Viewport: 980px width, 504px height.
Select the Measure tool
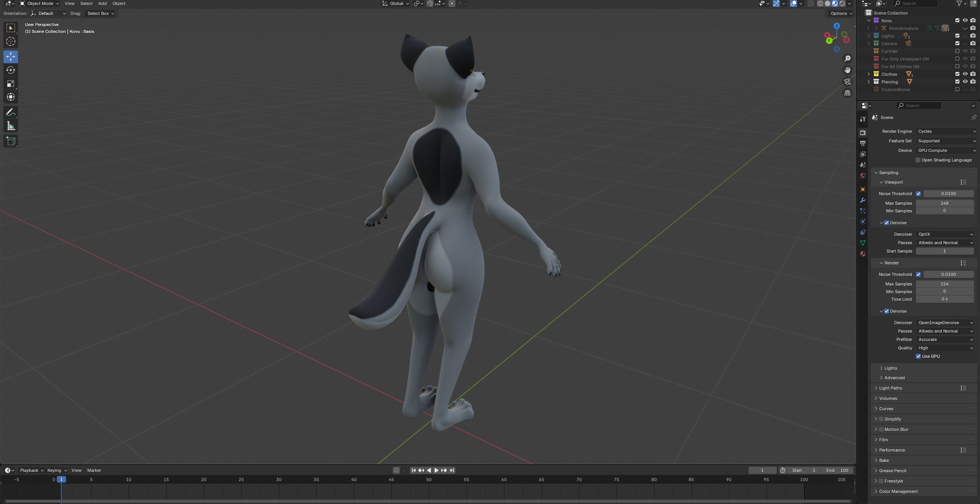click(11, 126)
